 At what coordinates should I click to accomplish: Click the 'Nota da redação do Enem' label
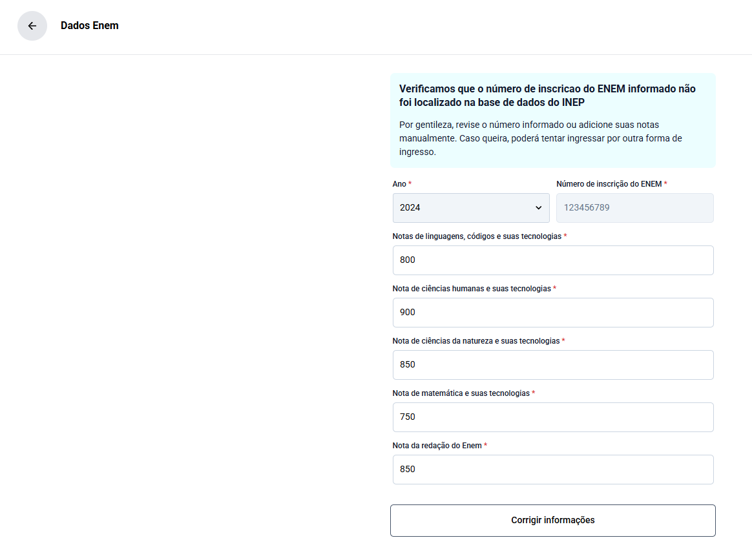point(439,446)
